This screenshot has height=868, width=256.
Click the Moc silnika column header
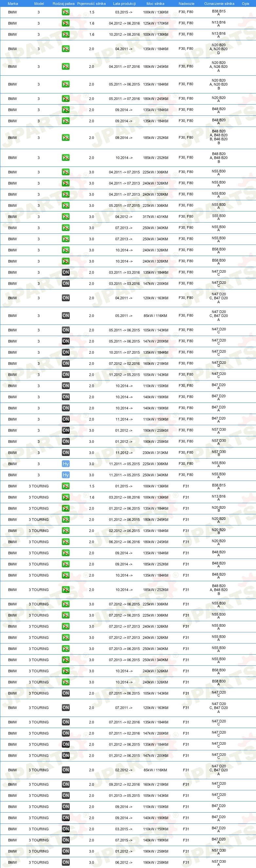[155, 4]
